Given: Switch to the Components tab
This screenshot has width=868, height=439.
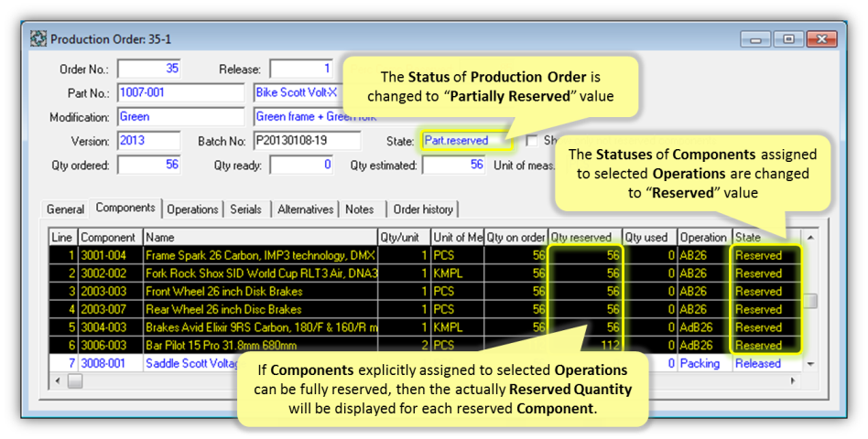Looking at the screenshot, I should point(125,208).
